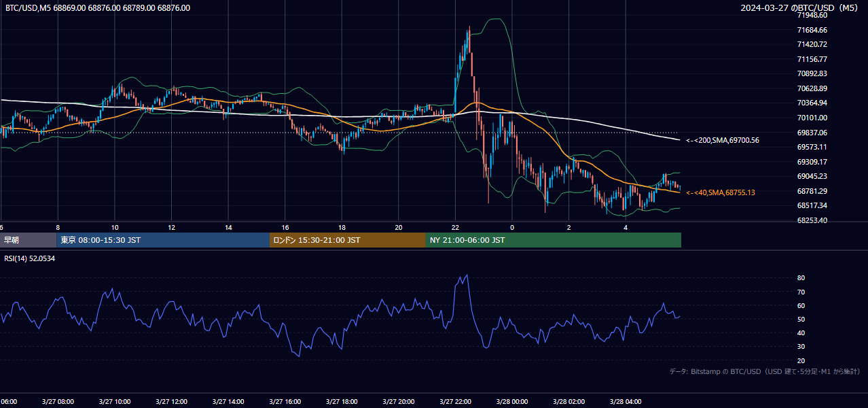
Task: Select the 早朝 session bar
Action: [28, 240]
